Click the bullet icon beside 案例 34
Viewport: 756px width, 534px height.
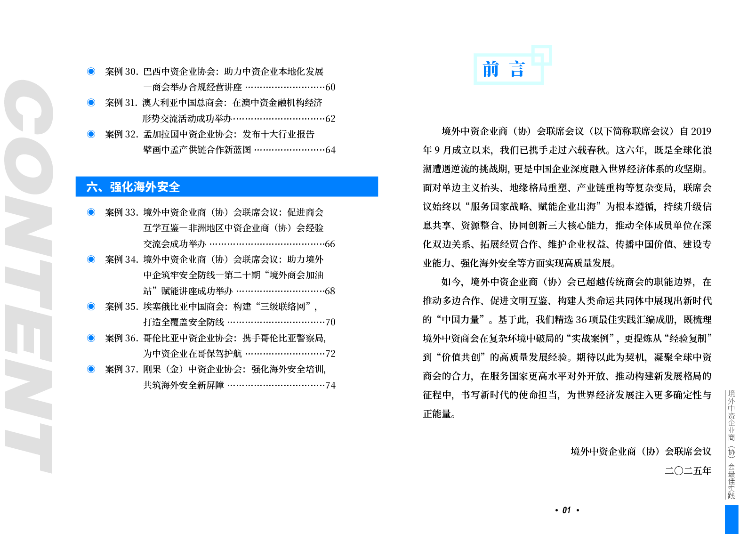click(91, 259)
